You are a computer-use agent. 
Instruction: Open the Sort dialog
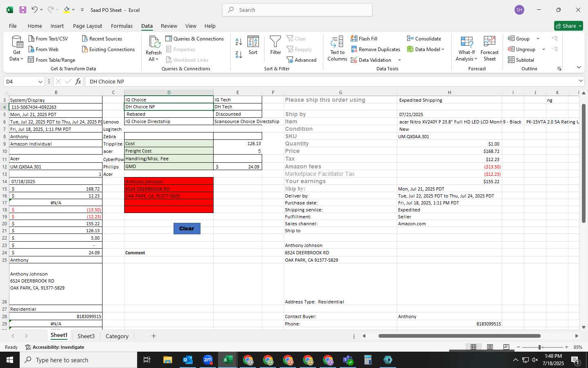tap(253, 45)
